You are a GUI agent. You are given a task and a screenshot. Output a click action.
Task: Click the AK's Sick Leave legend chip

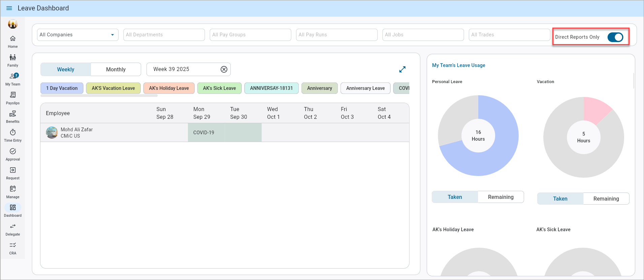coord(219,88)
